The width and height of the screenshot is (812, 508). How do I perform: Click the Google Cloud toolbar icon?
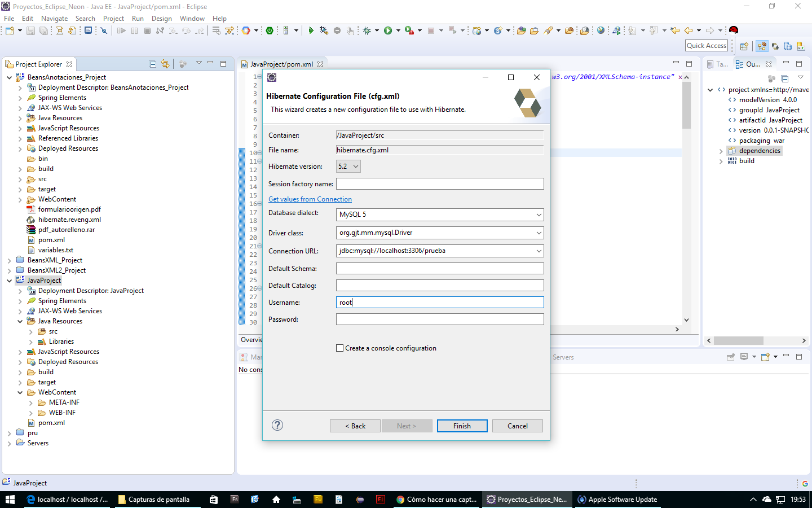click(x=246, y=30)
